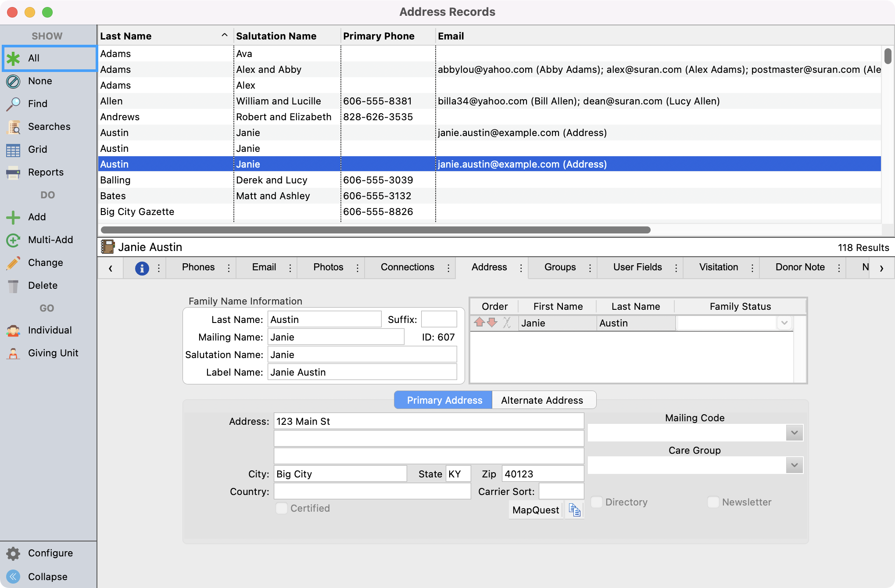Select the Grid view icon
The width and height of the screenshot is (895, 588).
13,150
